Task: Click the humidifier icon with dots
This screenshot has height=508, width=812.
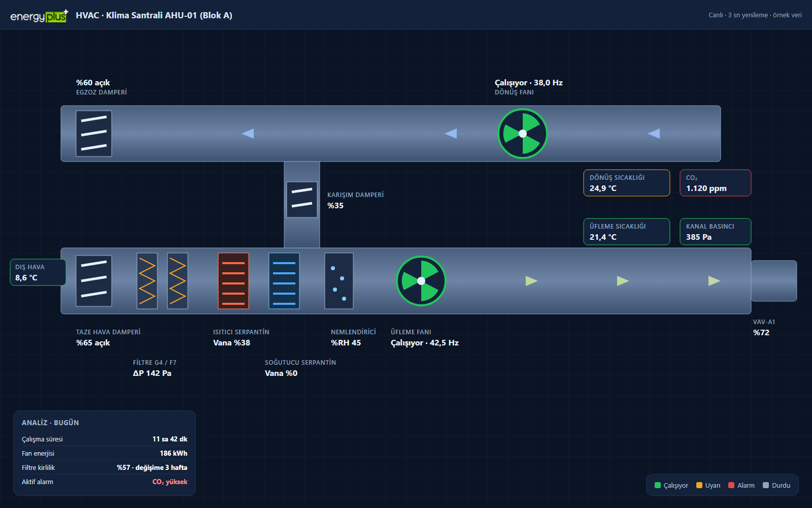Action: pos(339,281)
